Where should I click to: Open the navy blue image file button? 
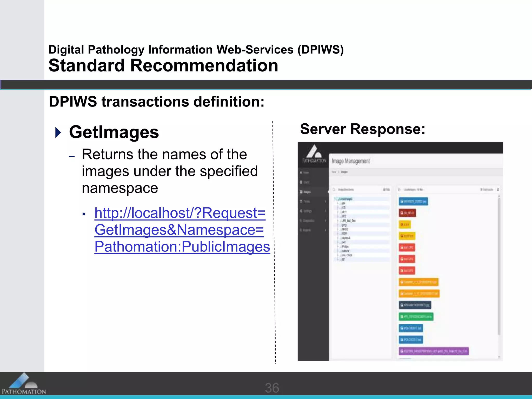(415, 305)
